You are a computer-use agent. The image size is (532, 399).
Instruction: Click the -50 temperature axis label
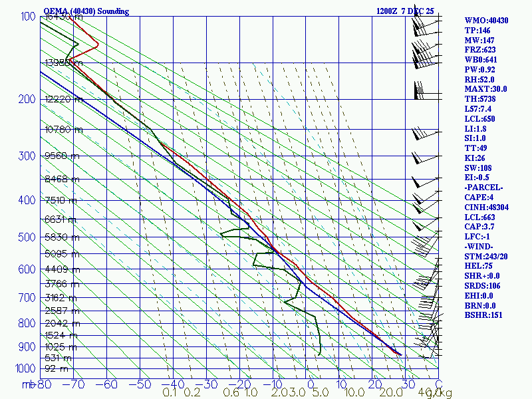pyautogui.click(x=140, y=384)
